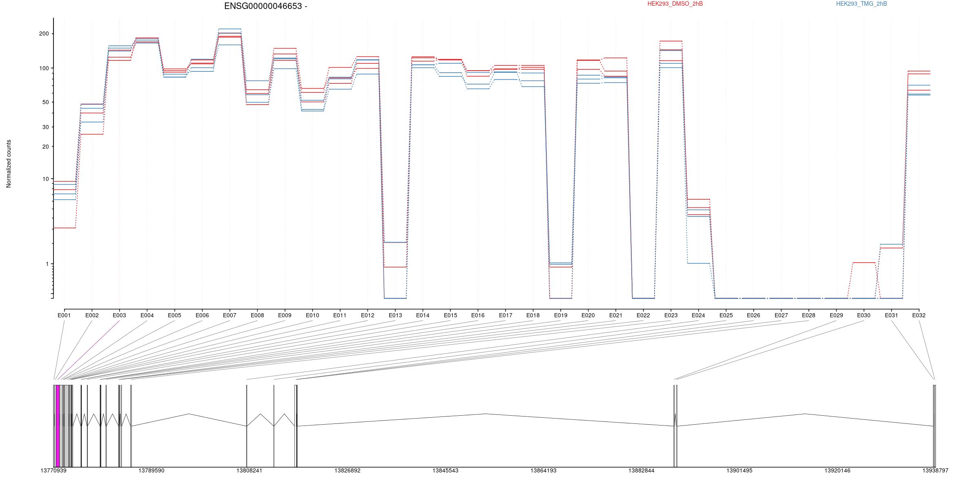The image size is (980, 490).
Task: Click exon label E025
Action: (x=726, y=315)
